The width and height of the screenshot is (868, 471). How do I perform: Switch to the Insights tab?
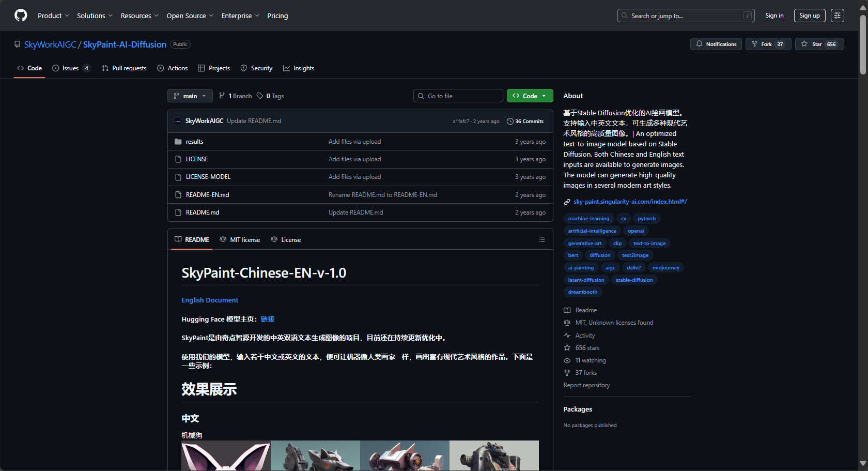tap(299, 68)
